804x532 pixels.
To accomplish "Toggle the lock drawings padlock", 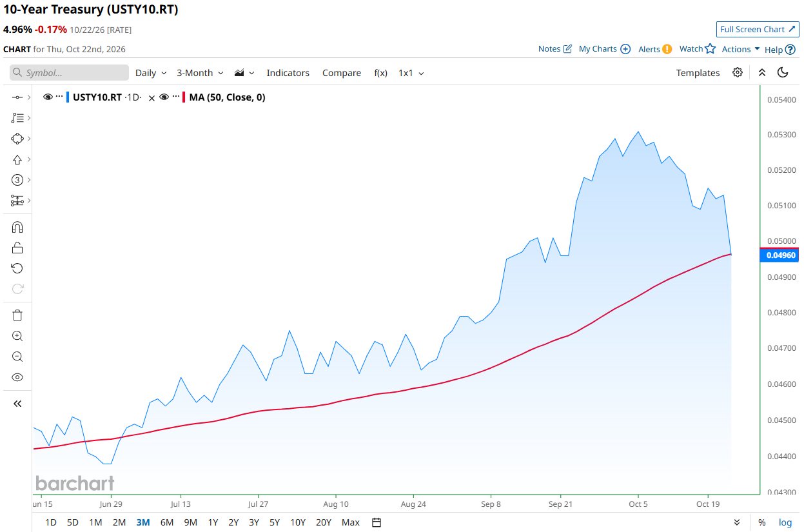I will [x=17, y=248].
